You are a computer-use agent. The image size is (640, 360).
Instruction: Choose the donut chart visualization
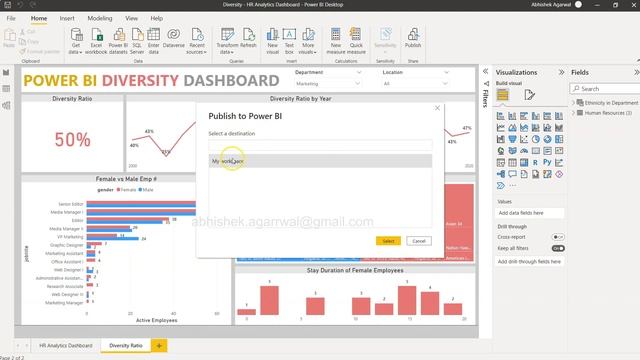tap(547, 139)
